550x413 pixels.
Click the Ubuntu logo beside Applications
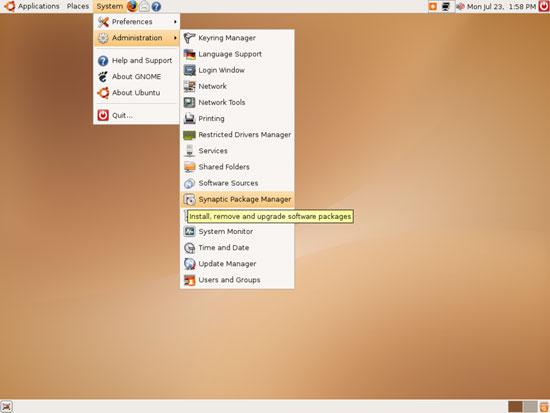[x=9, y=6]
